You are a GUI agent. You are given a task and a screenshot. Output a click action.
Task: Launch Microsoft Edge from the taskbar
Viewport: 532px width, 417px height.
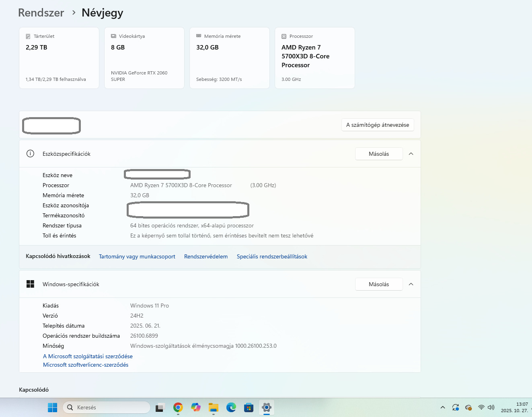[x=231, y=407]
